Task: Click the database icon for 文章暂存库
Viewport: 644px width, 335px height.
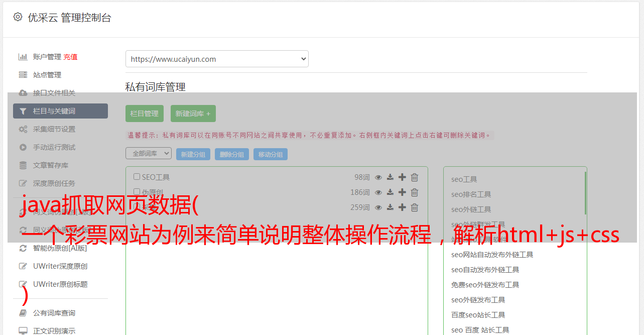Action: tap(23, 165)
